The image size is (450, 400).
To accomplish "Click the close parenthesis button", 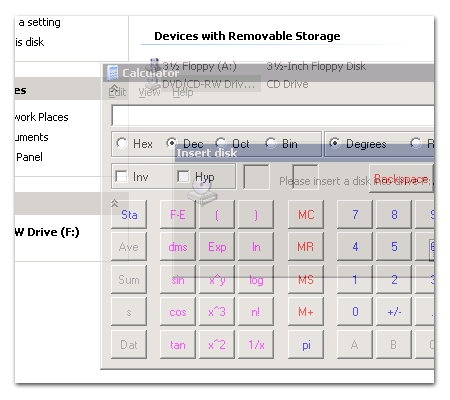I will 256,214.
